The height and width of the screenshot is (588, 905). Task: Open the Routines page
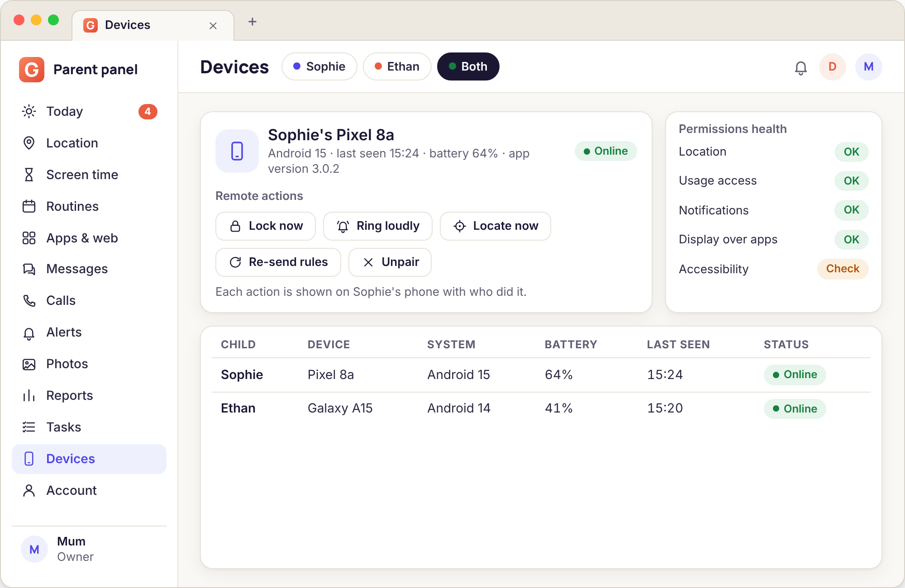pos(89,206)
